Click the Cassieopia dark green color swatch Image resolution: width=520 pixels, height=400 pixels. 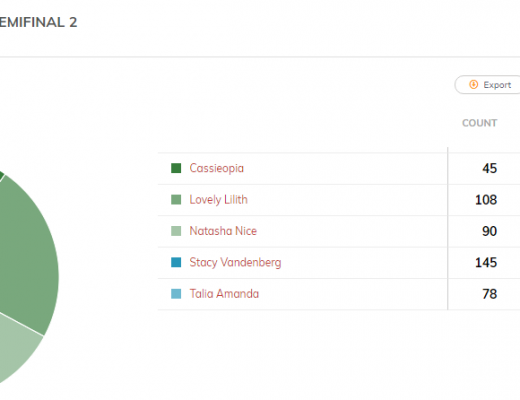[x=176, y=168]
